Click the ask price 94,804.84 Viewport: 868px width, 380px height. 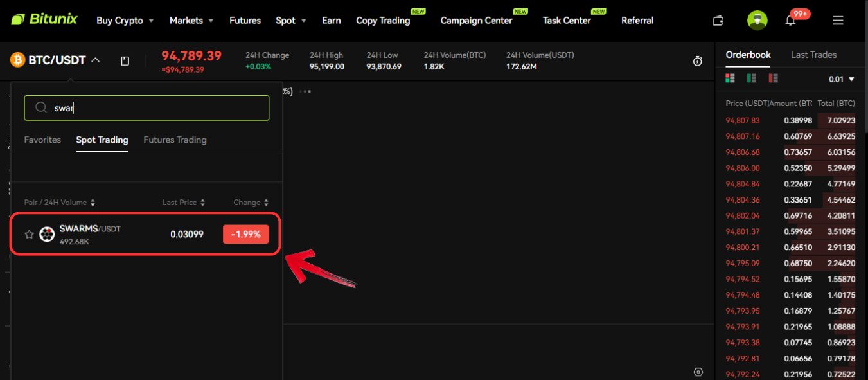point(743,184)
